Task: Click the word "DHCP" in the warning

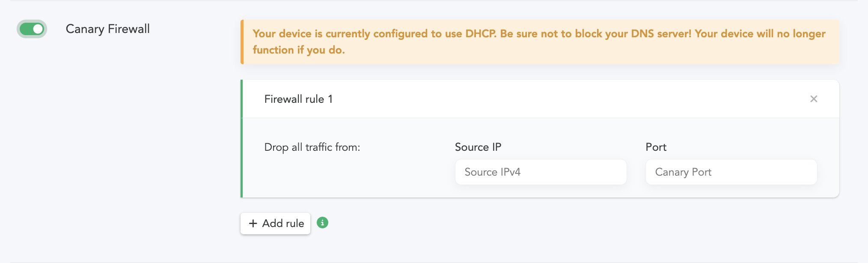Action: pyautogui.click(x=480, y=34)
